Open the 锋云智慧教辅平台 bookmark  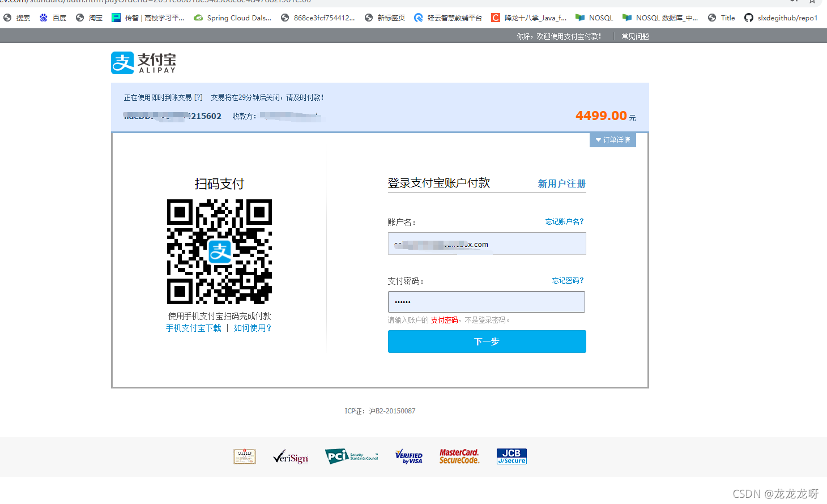[x=448, y=18]
